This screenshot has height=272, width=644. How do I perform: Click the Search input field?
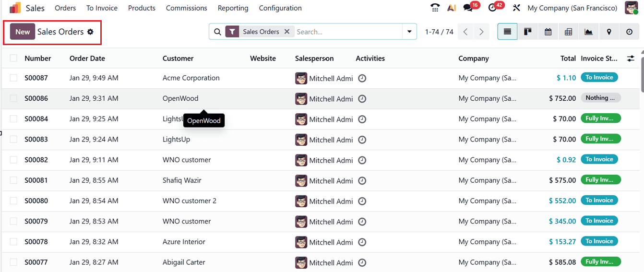click(348, 32)
